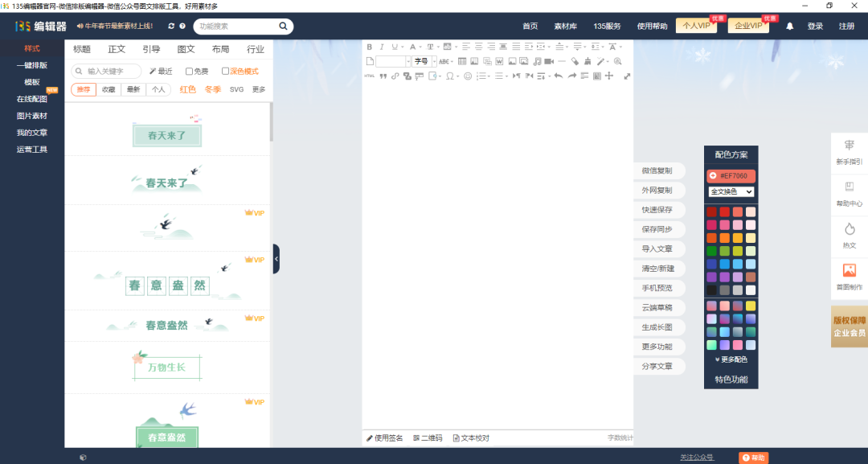Insert a horizontal divider line
Screen dimensions: 868x464
point(562,61)
